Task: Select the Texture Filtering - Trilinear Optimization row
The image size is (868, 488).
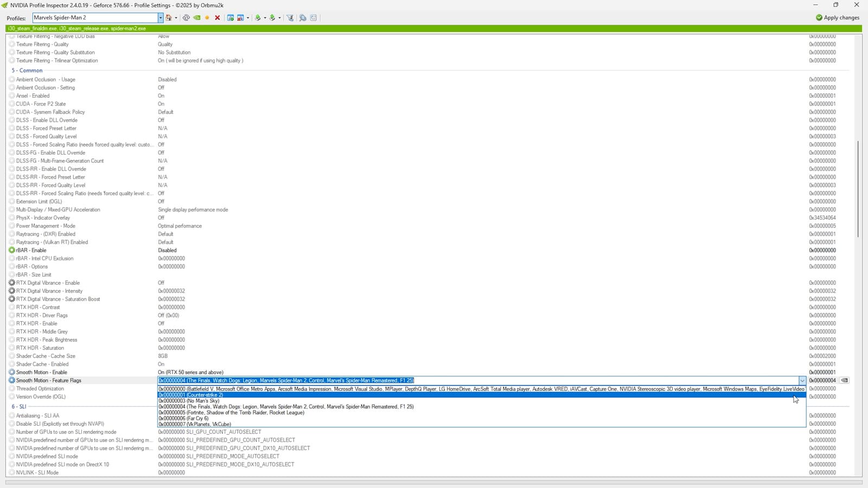Action: pos(429,61)
